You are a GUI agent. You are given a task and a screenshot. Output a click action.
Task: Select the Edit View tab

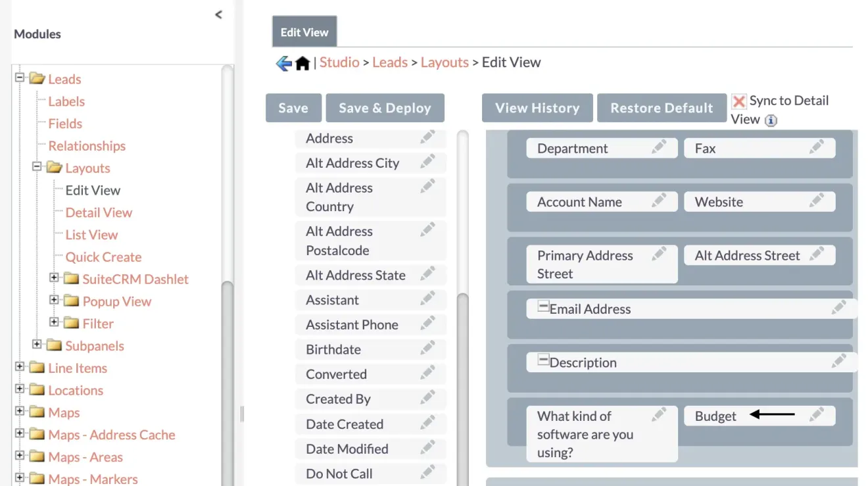pyautogui.click(x=304, y=32)
